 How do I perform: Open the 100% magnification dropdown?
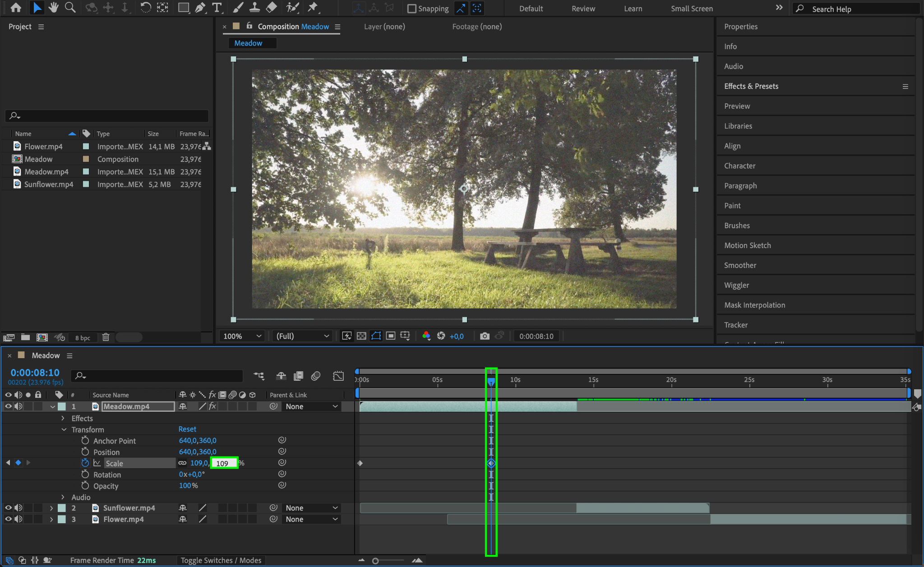(243, 336)
